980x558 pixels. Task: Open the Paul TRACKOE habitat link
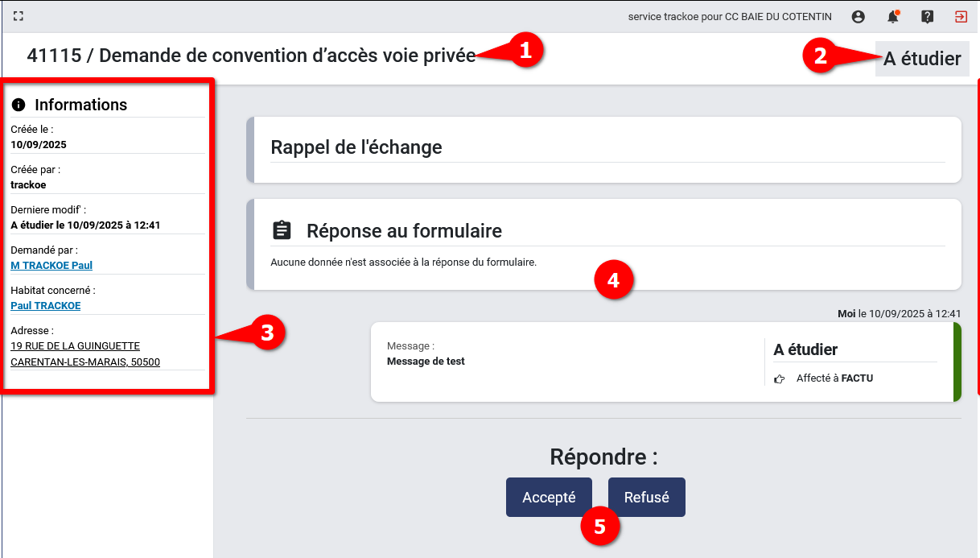click(x=45, y=306)
